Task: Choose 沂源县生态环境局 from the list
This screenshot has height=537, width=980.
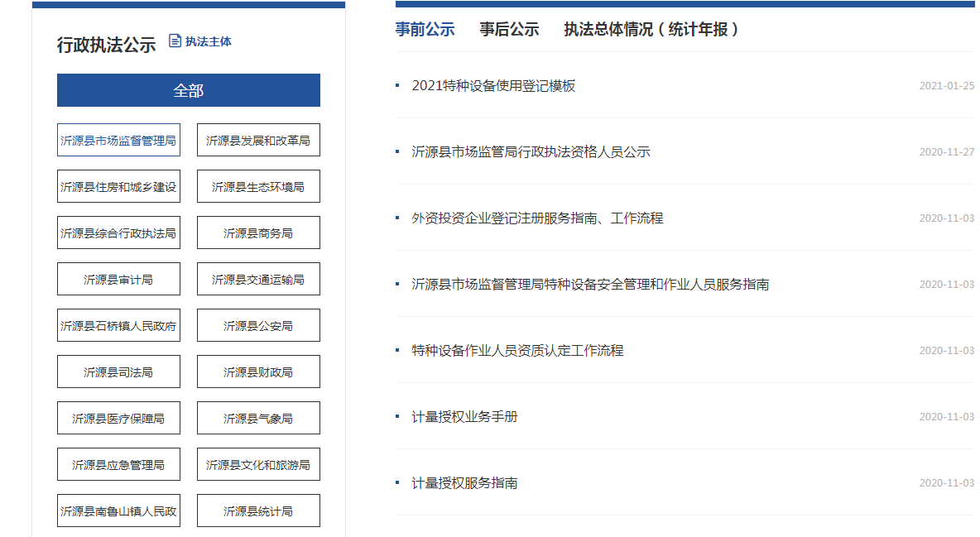Action: pyautogui.click(x=258, y=187)
